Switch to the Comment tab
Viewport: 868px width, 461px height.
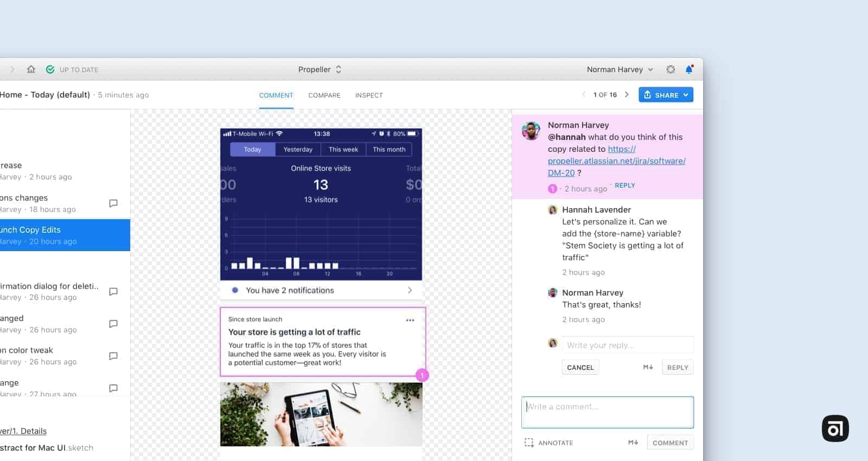pos(276,95)
